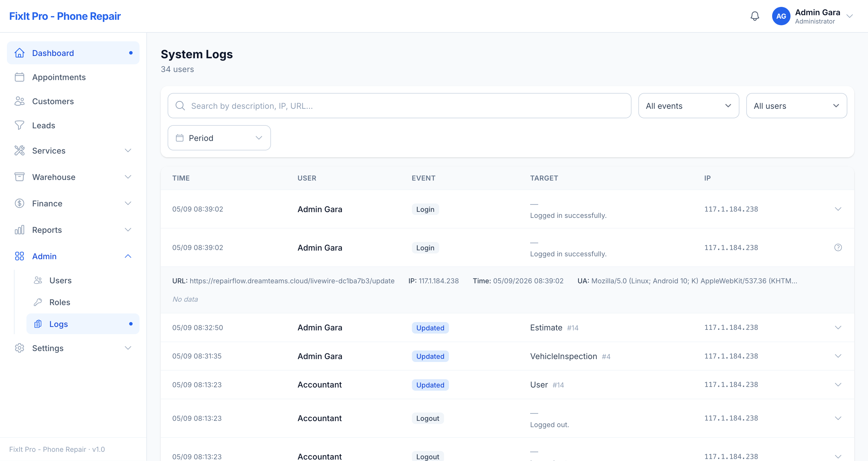Select the 'User #14' target cell
The height and width of the screenshot is (461, 868).
click(547, 385)
